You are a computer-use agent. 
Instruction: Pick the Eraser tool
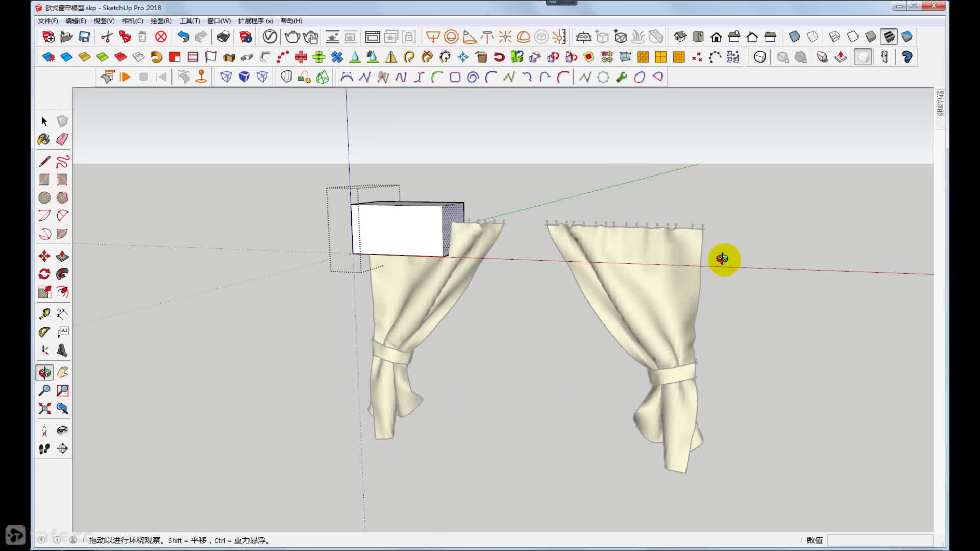pos(62,139)
